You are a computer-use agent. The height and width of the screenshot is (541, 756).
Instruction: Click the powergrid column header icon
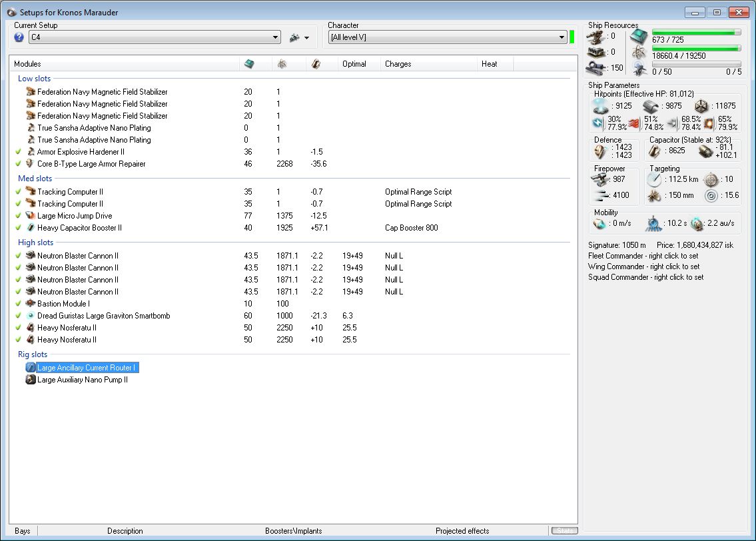[282, 64]
